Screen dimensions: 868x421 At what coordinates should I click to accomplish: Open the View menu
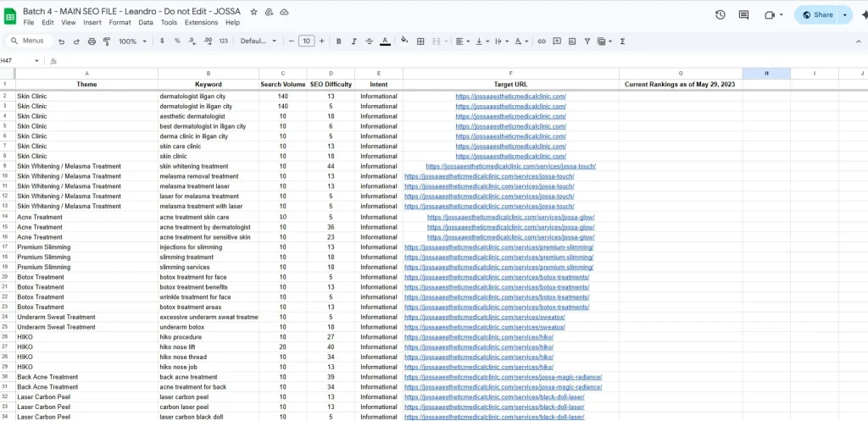(x=69, y=23)
